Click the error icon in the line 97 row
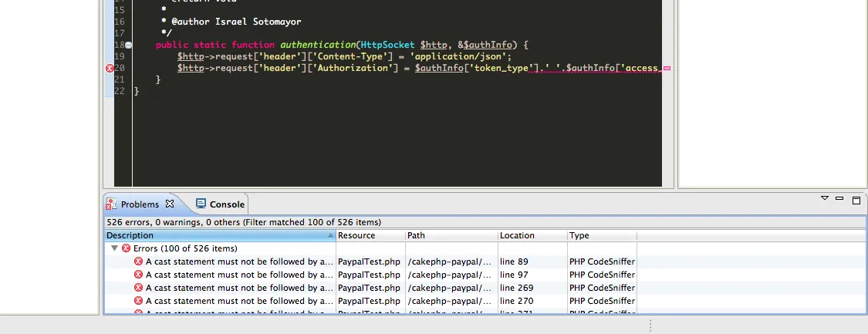This screenshot has height=334, width=868. (138, 275)
